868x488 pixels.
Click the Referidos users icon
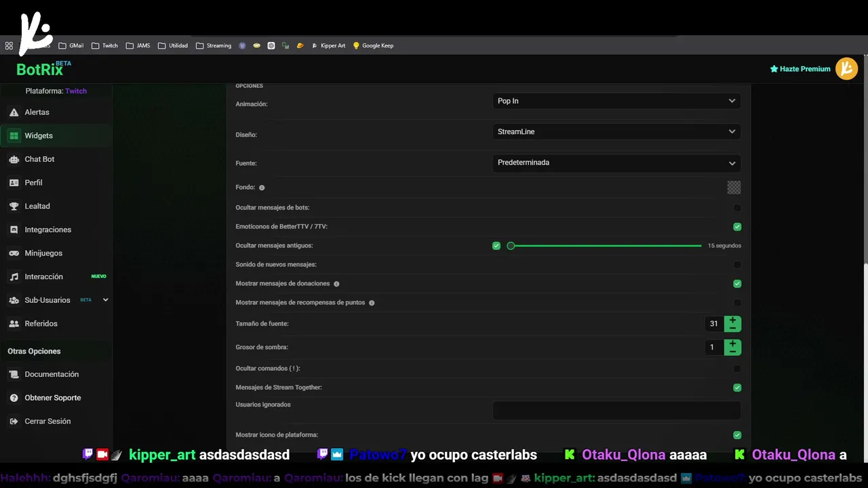[x=14, y=324]
